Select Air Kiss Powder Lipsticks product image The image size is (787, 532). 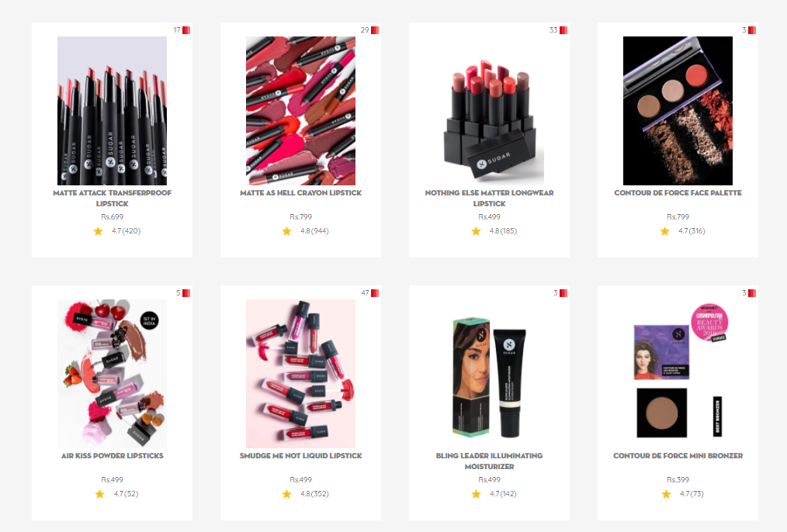tap(112, 374)
